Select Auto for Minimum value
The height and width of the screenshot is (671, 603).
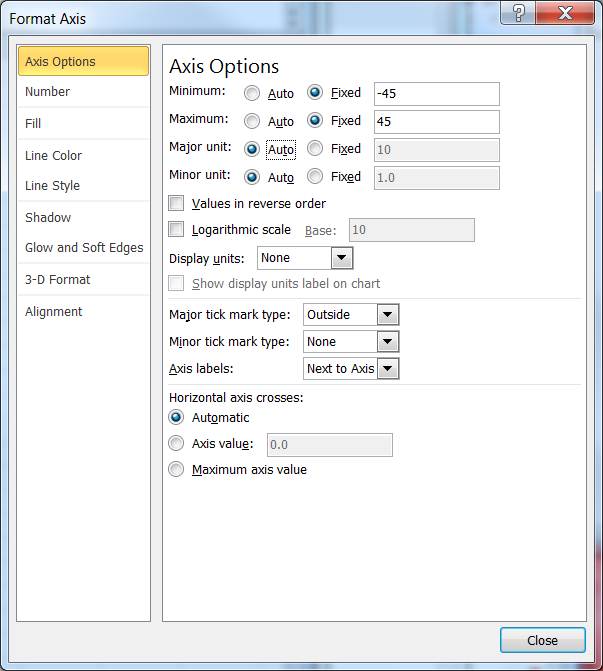click(x=251, y=93)
